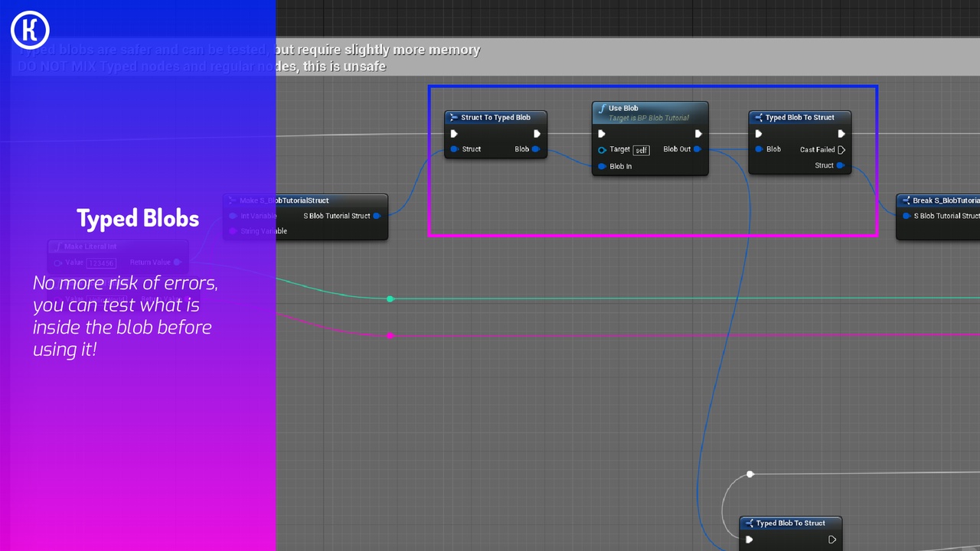The height and width of the screenshot is (551, 980).
Task: Click the function icon on the Use Blob node
Action: tap(603, 108)
